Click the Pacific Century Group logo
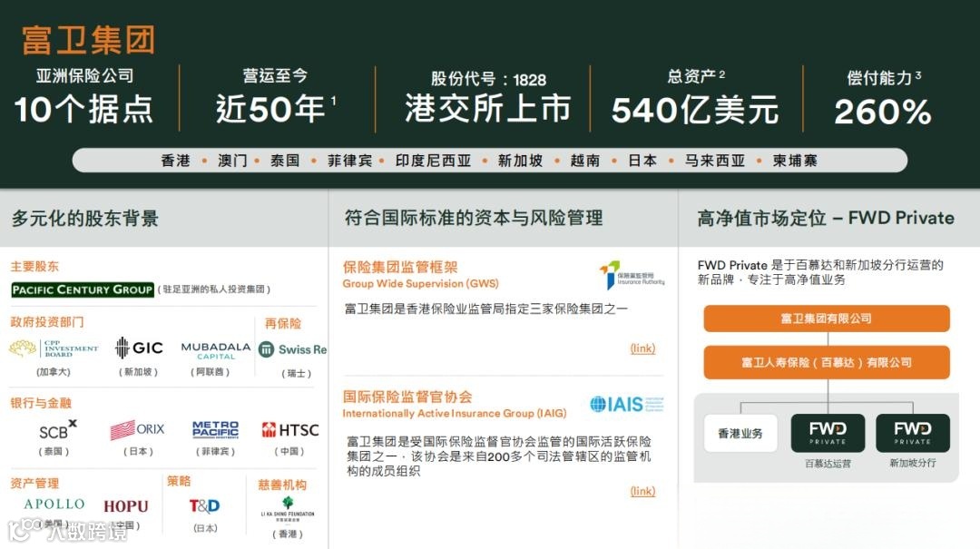Screen dimensions: 980x549 [x=83, y=289]
